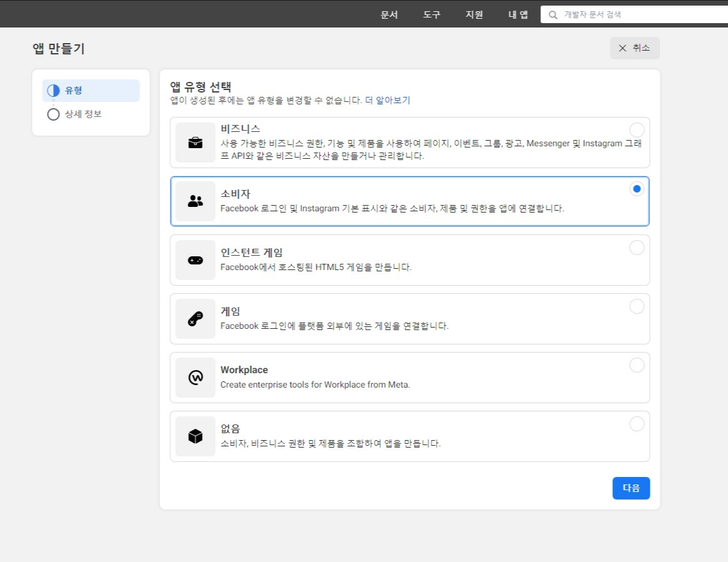Go to 내 앱 in the top bar
The height and width of the screenshot is (562, 728).
pos(518,14)
